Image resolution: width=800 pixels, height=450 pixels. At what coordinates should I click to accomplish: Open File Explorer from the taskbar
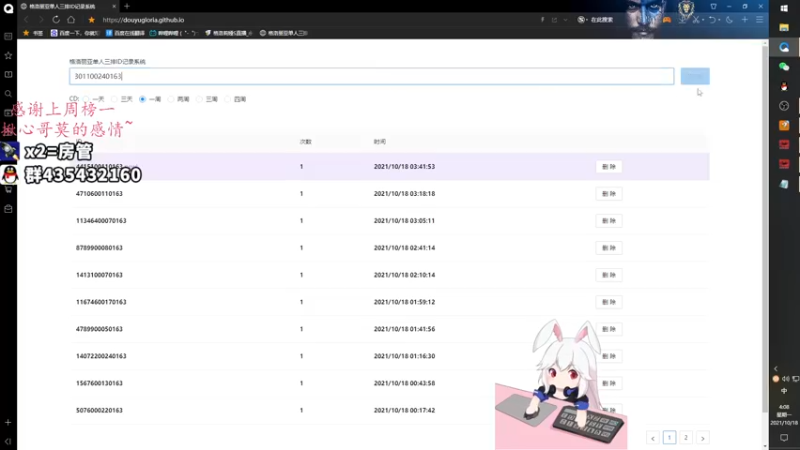[x=784, y=28]
